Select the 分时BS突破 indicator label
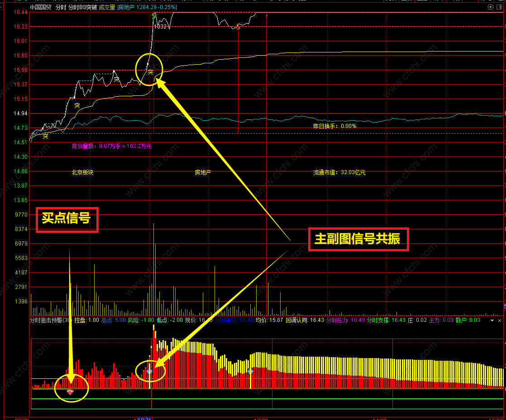Image resolution: width=506 pixels, height=420 pixels. 83,7
